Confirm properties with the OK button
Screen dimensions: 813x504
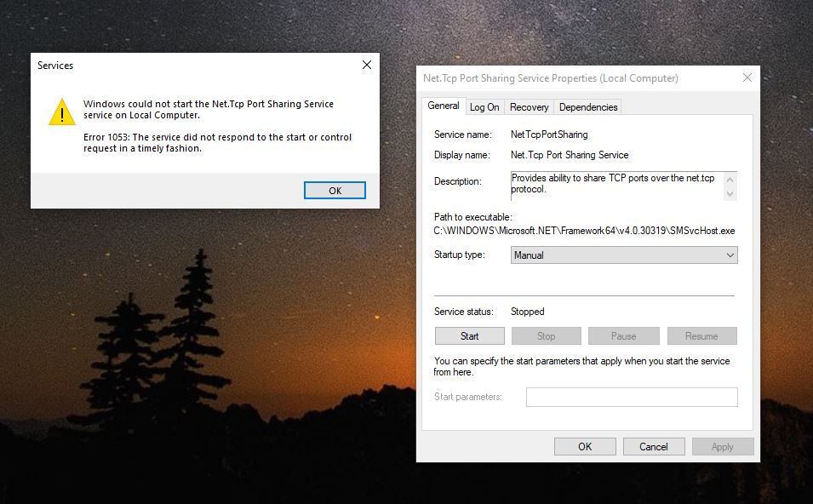[585, 446]
